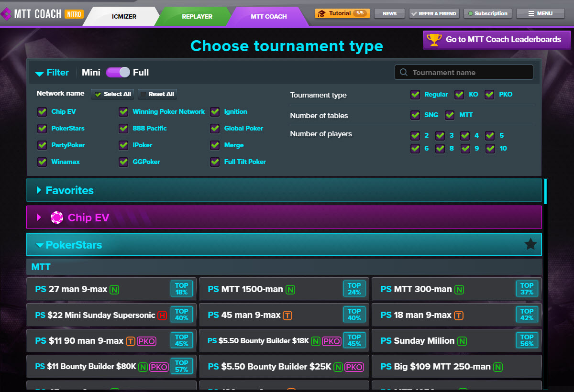Click the orange T badge on 45 man 9-max

click(287, 315)
